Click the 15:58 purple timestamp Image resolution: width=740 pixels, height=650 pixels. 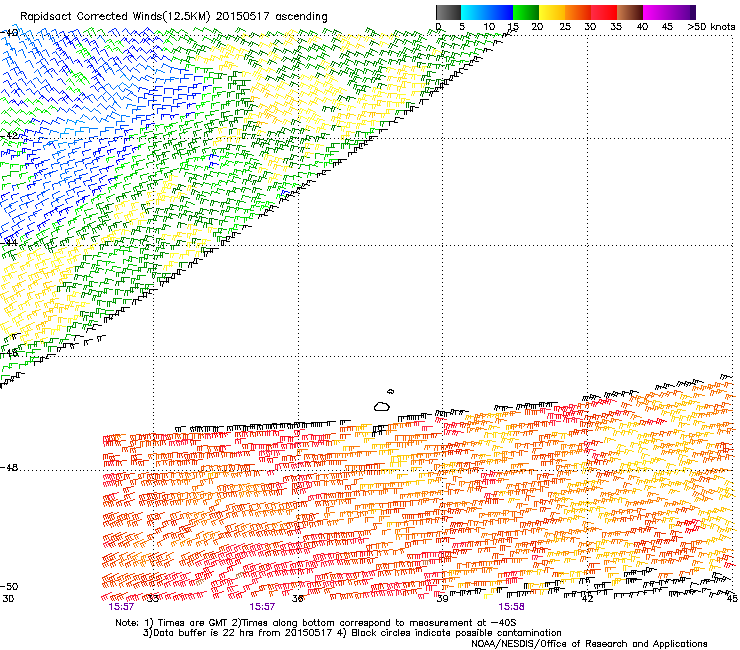coord(511,607)
